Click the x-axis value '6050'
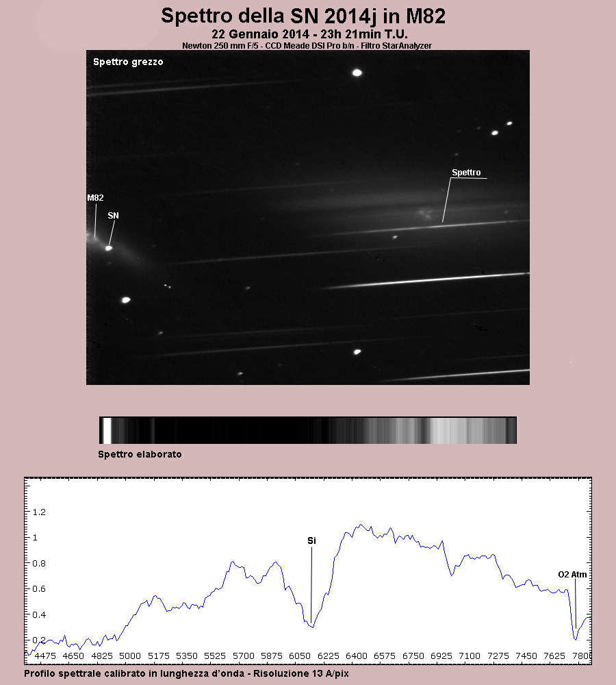This screenshot has height=685, width=616. point(300,656)
